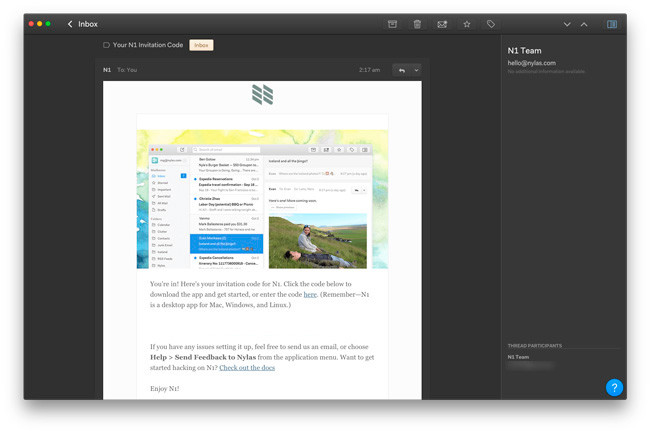The image size is (650, 433).
Task: Click hello@nylas.com email address
Action: tap(531, 63)
